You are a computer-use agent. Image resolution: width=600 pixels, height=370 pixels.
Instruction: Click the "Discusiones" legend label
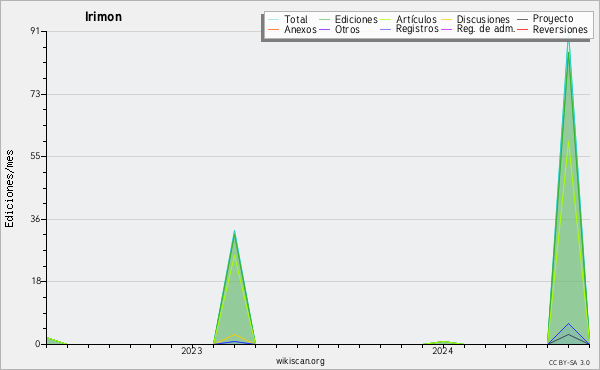(x=483, y=19)
